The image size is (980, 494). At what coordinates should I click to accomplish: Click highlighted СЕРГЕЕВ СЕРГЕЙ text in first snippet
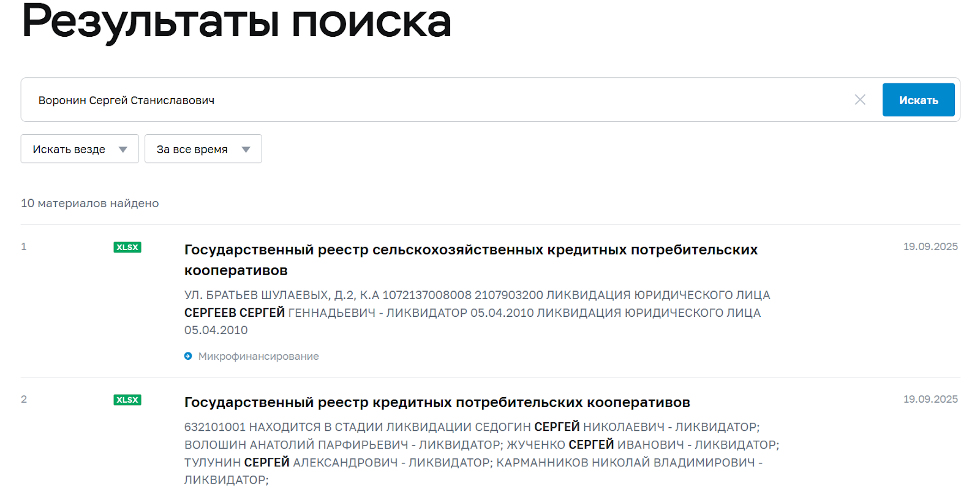[x=235, y=313]
